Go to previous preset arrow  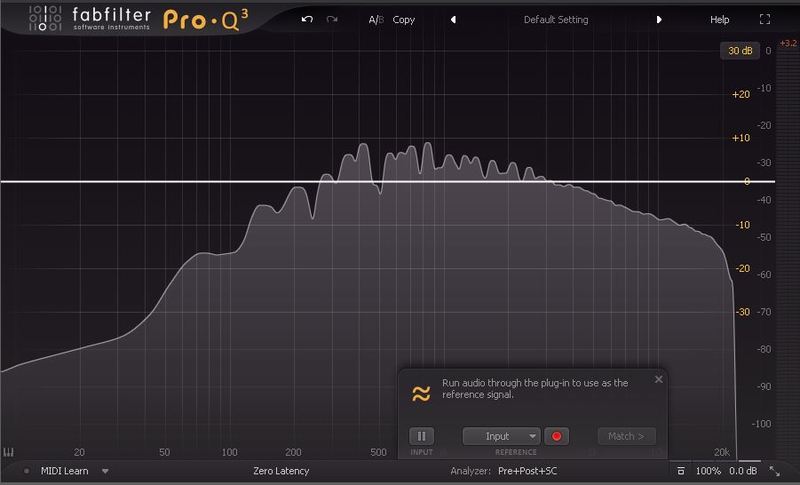(x=453, y=20)
